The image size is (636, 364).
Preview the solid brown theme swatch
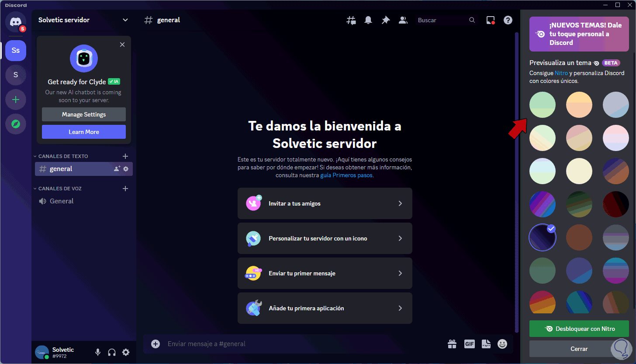579,237
